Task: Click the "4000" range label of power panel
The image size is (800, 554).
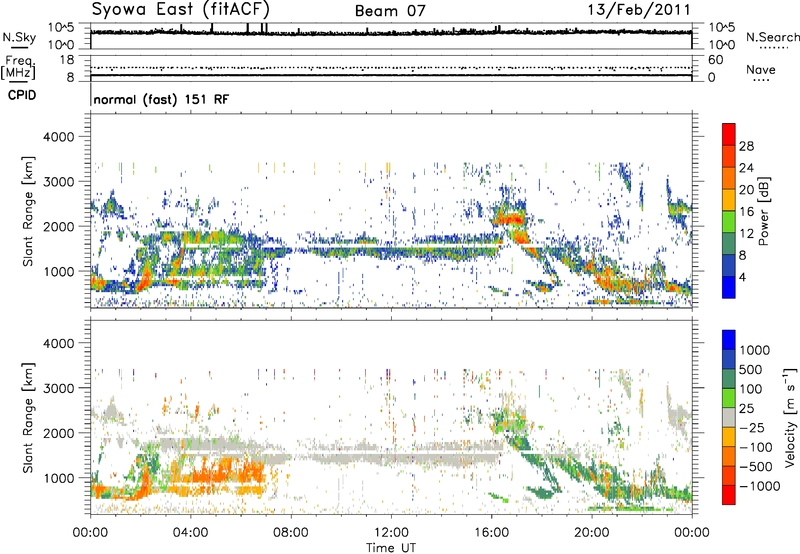Action: click(58, 137)
